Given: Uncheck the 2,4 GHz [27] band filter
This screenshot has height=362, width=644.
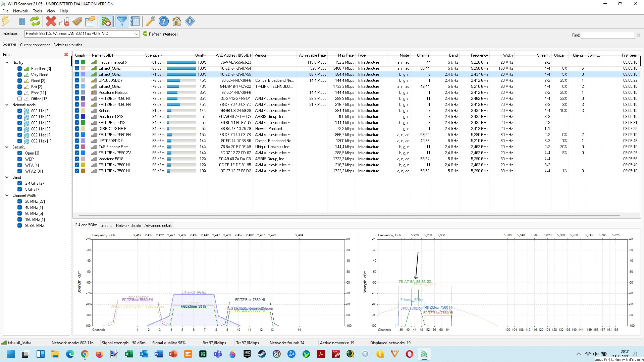Looking at the screenshot, I should pos(19,183).
